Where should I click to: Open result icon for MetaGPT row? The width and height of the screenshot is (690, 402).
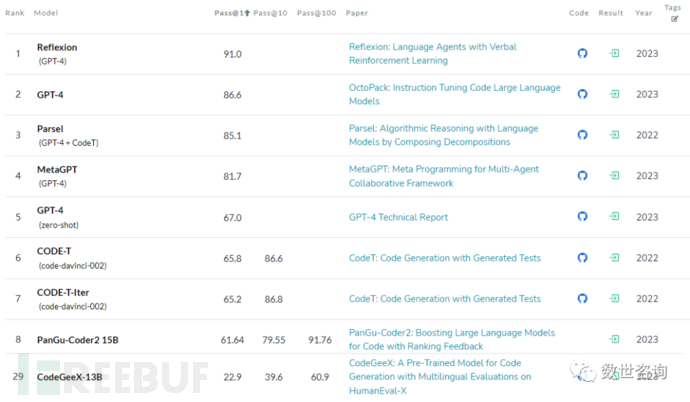coord(615,176)
